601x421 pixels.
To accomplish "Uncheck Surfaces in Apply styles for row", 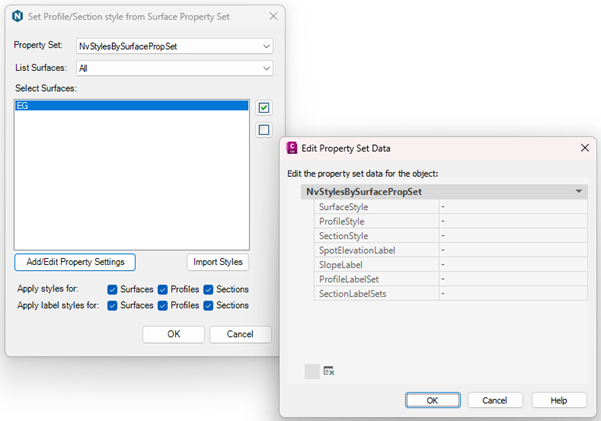I will [x=113, y=289].
